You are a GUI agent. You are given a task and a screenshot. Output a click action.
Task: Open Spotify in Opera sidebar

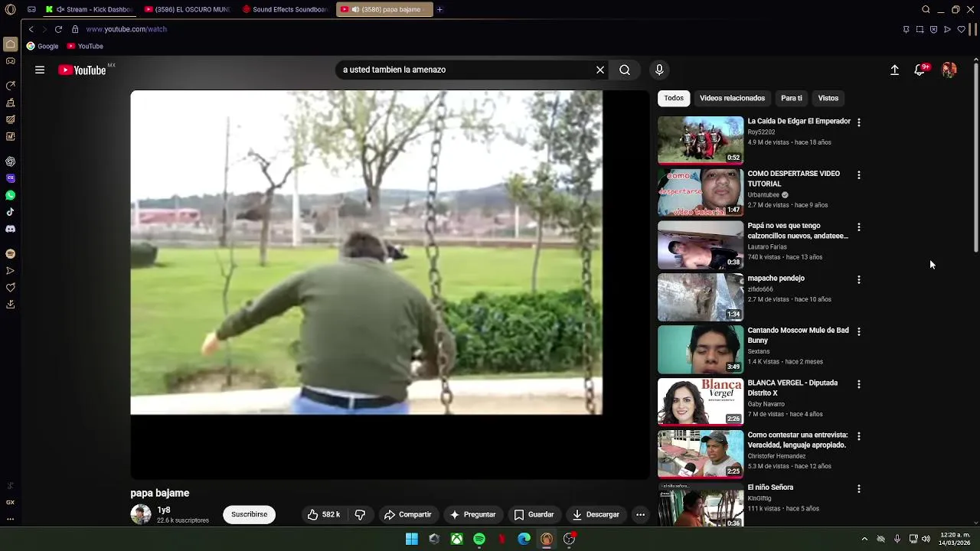point(10,253)
